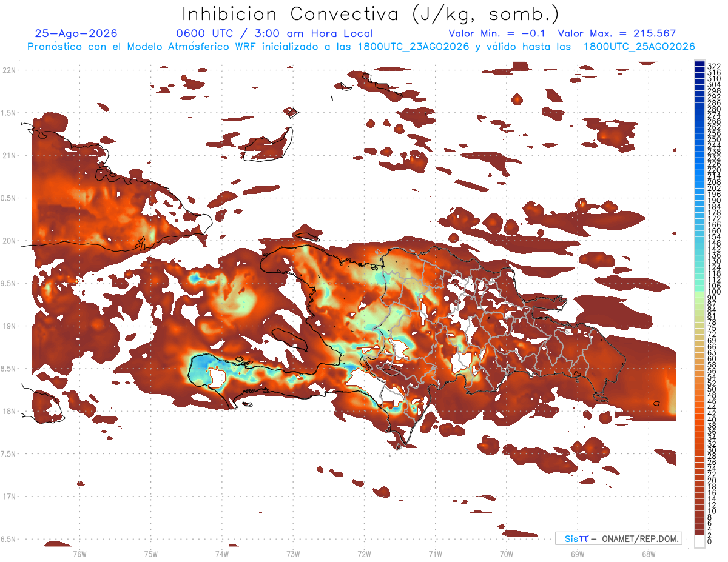Image resolution: width=728 pixels, height=562 pixels.
Task: Click the '75W' longitude label
Action: (151, 554)
